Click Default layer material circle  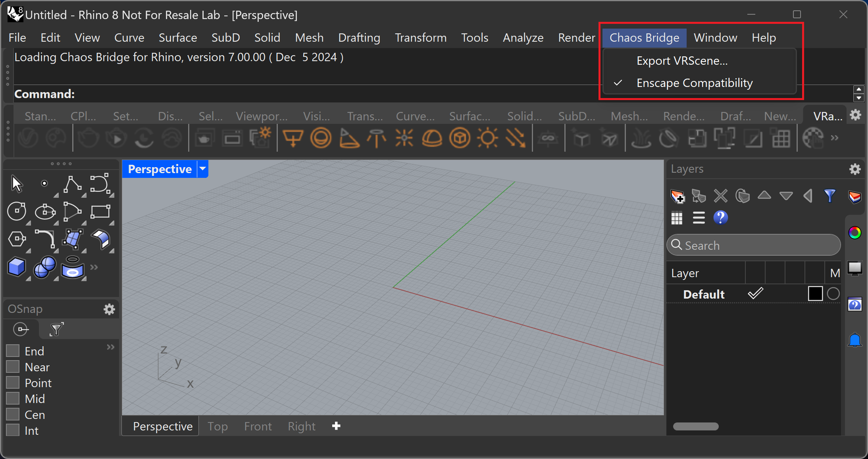[x=833, y=294]
